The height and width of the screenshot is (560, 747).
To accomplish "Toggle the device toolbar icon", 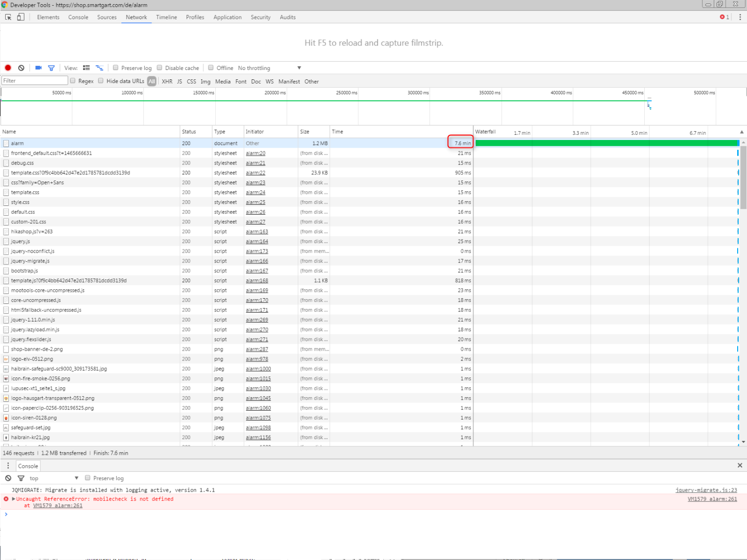I will [x=21, y=17].
